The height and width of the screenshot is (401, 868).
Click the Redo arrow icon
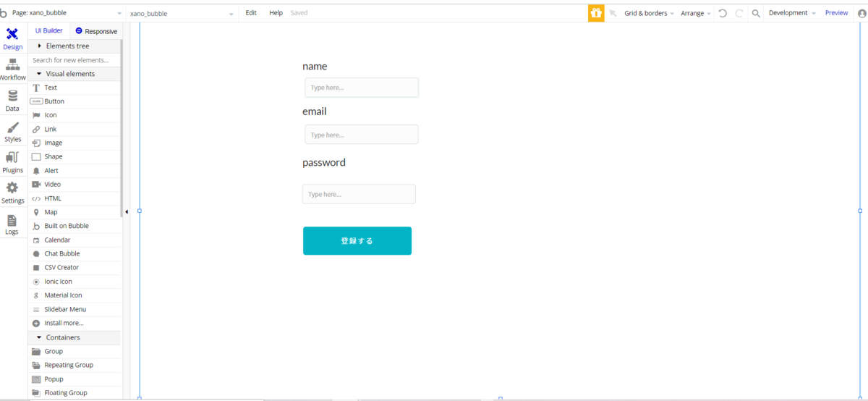pos(739,13)
